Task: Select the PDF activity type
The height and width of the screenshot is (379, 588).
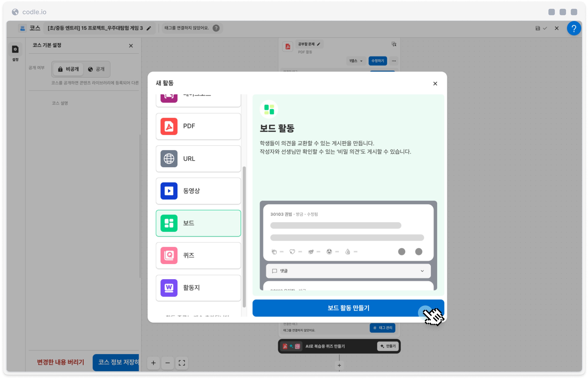Action: [x=198, y=126]
